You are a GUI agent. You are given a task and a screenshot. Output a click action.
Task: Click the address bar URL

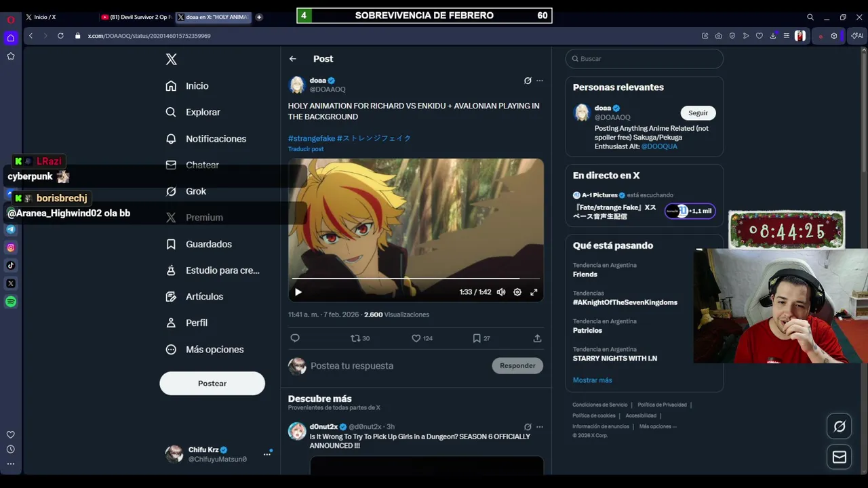(149, 36)
